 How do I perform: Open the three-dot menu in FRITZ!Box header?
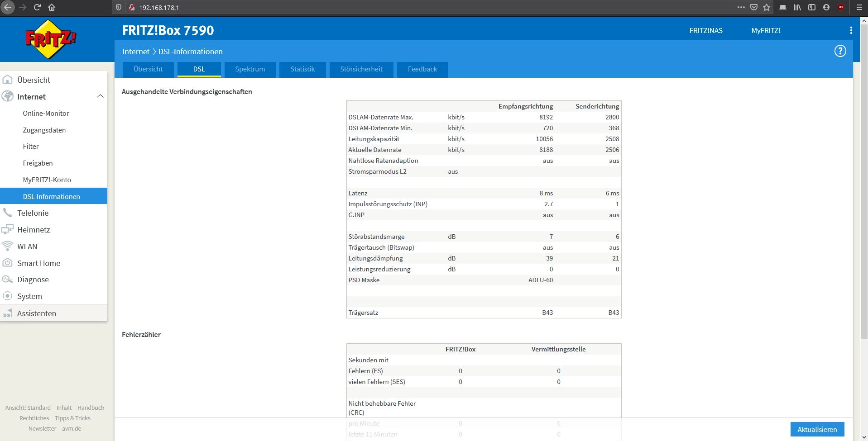coord(851,30)
